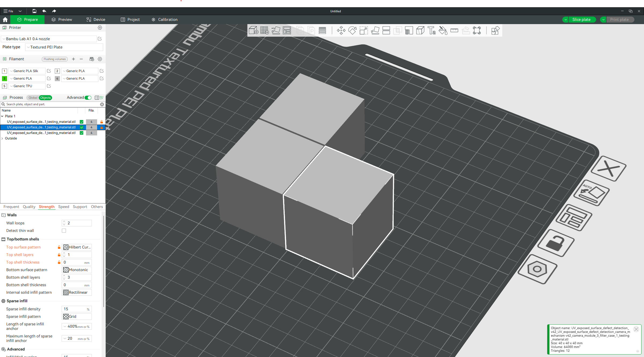Switch process mode to Global
This screenshot has height=357, width=644.
(33, 98)
